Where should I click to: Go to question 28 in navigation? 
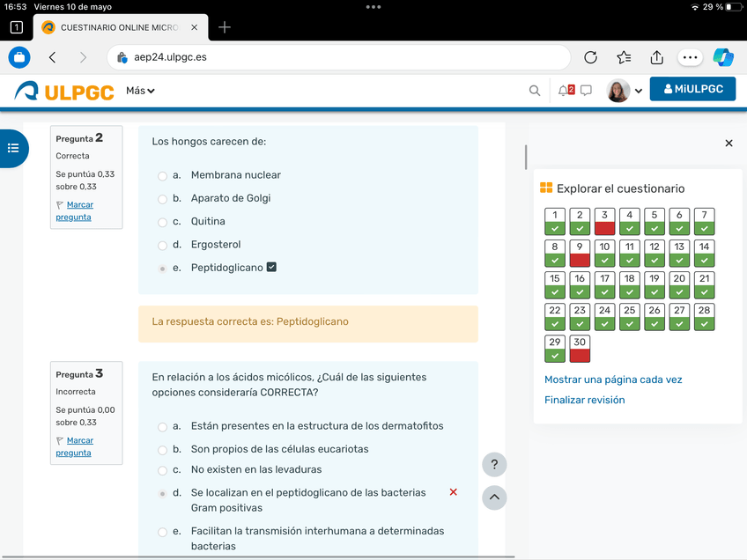click(x=704, y=317)
